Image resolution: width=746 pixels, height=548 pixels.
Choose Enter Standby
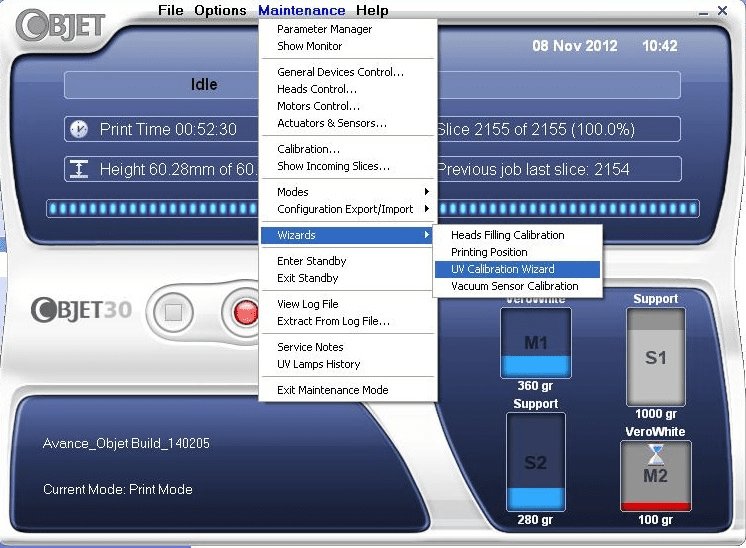[x=348, y=261]
